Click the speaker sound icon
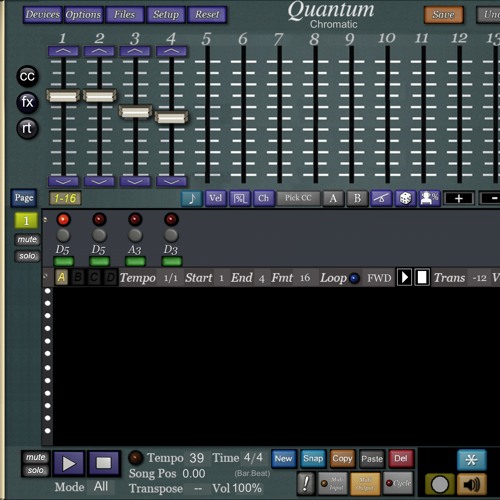500x500 pixels. (472, 484)
